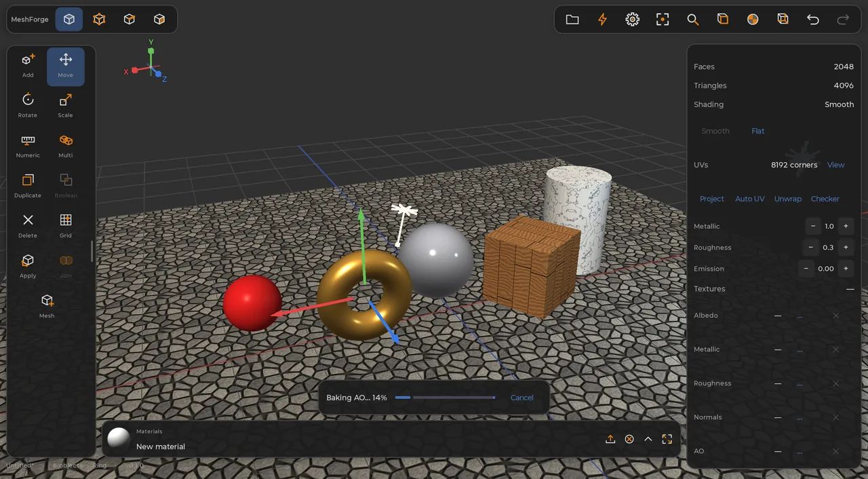Click the Roughness value 0.3 field
The image size is (868, 479).
coord(828,248)
